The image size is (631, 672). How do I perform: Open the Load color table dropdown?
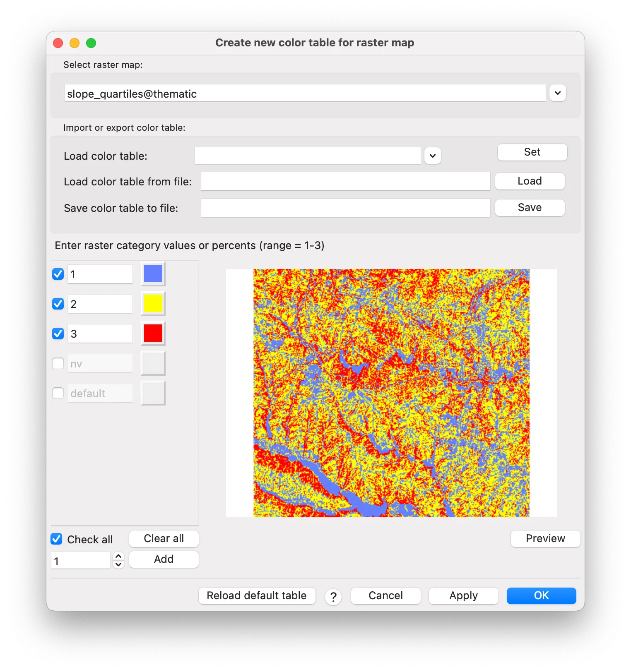point(432,156)
